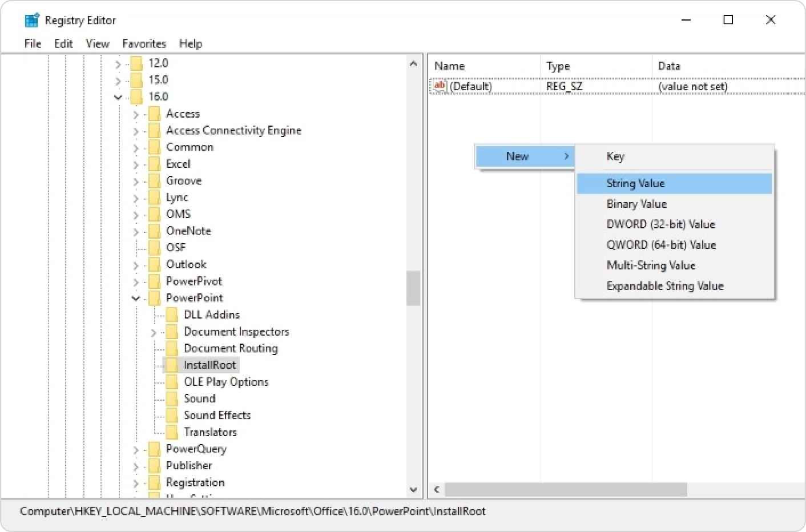Open the View menu

coord(98,43)
